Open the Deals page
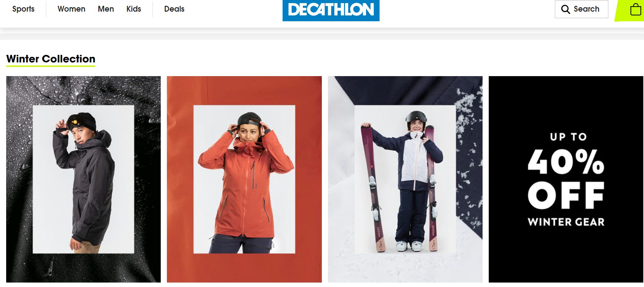644x287 pixels. point(174,9)
